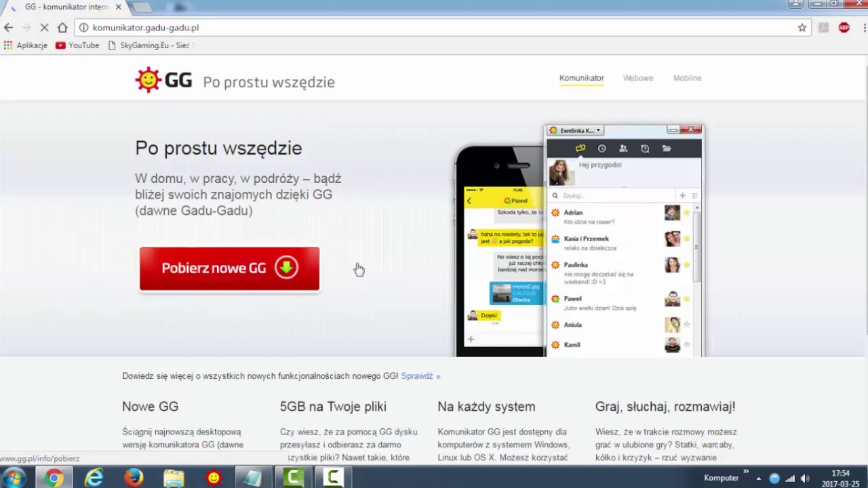Click the history clock icon in GG preview
The image size is (868, 488).
tap(601, 148)
